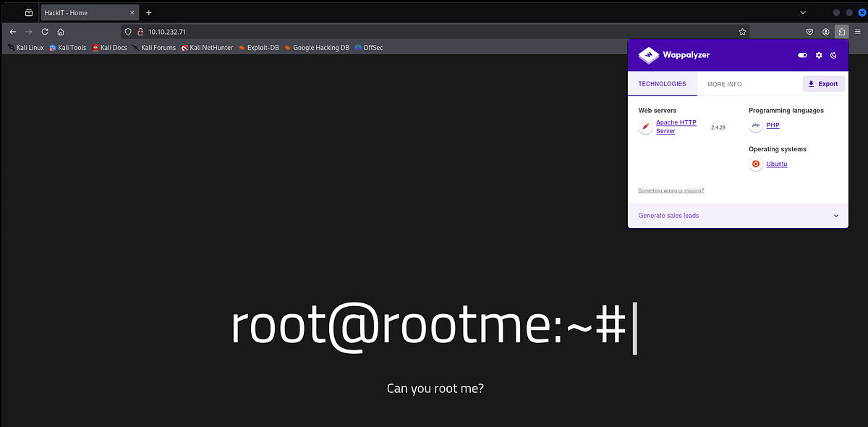Image resolution: width=868 pixels, height=427 pixels.
Task: List all tabs dropdown arrow
Action: pyautogui.click(x=803, y=12)
